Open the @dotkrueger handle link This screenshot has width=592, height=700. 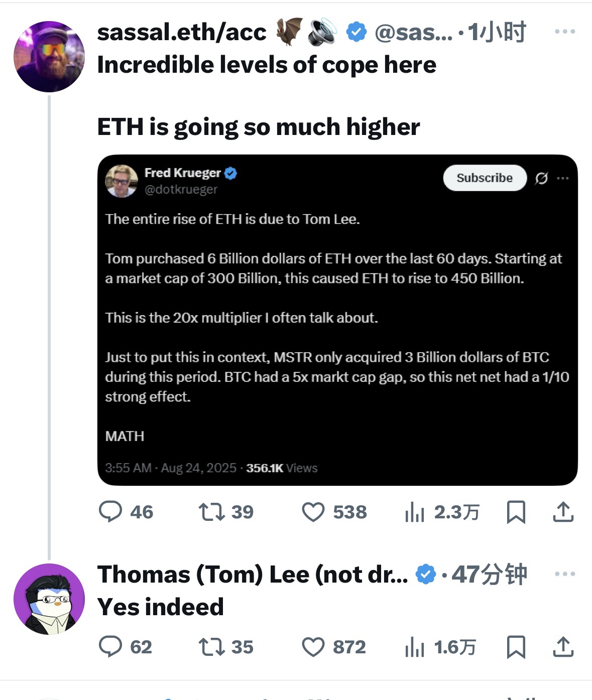coord(181,190)
